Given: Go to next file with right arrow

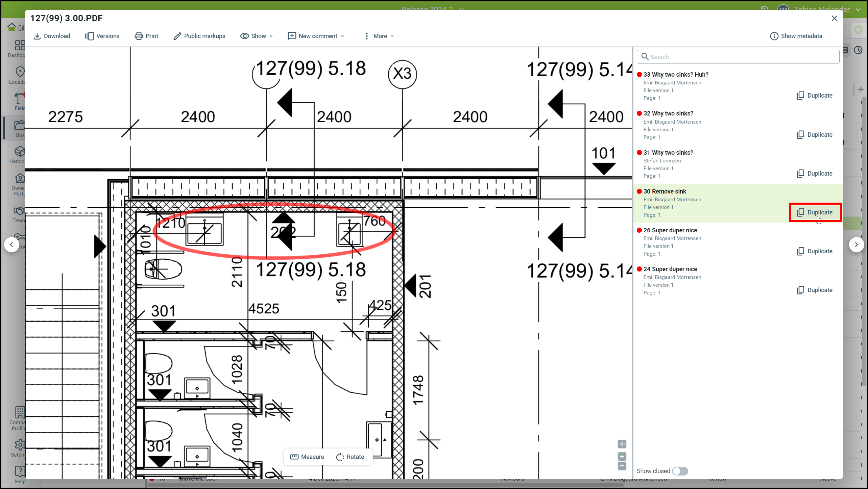Looking at the screenshot, I should pos(856,244).
